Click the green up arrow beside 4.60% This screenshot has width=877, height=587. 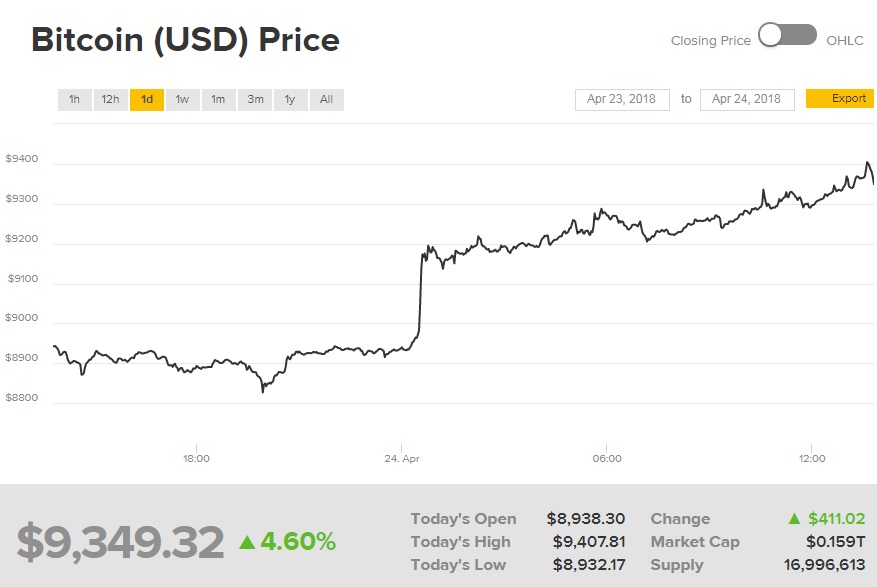[x=247, y=542]
